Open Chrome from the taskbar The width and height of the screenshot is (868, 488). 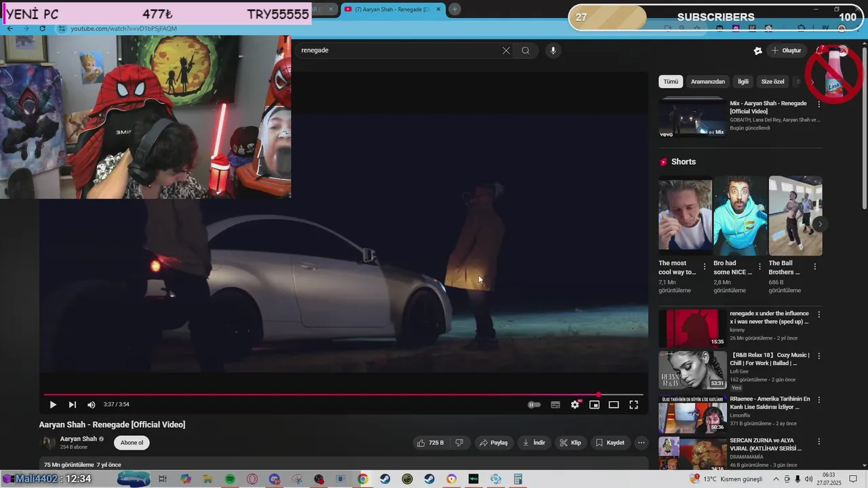pos(363,479)
